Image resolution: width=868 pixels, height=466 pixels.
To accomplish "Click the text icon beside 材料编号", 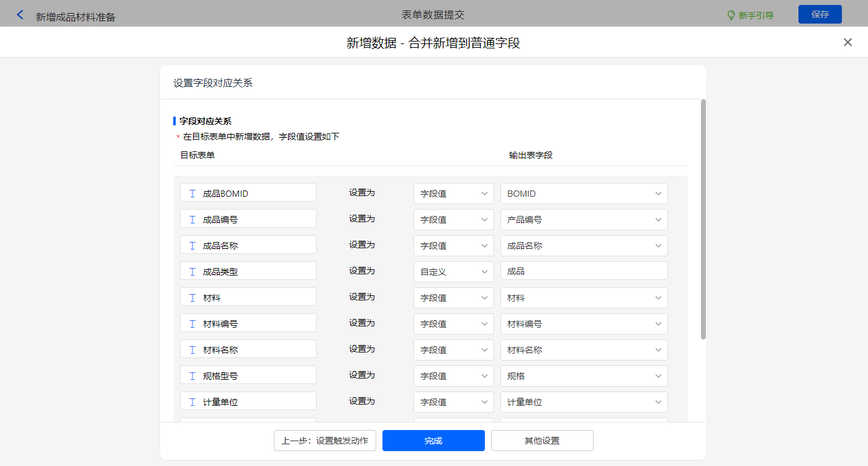I will [192, 324].
